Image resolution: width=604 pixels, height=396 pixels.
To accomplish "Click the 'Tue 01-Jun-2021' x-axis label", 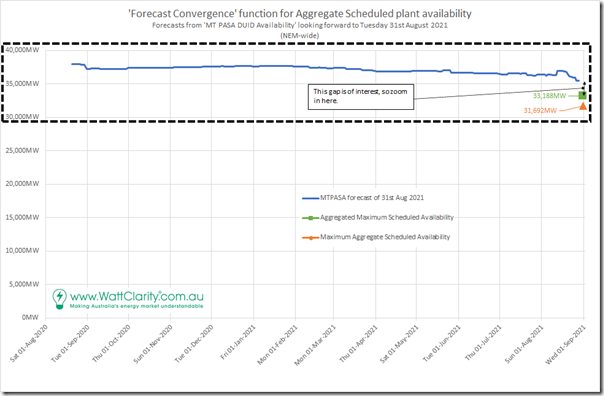I will tap(442, 343).
